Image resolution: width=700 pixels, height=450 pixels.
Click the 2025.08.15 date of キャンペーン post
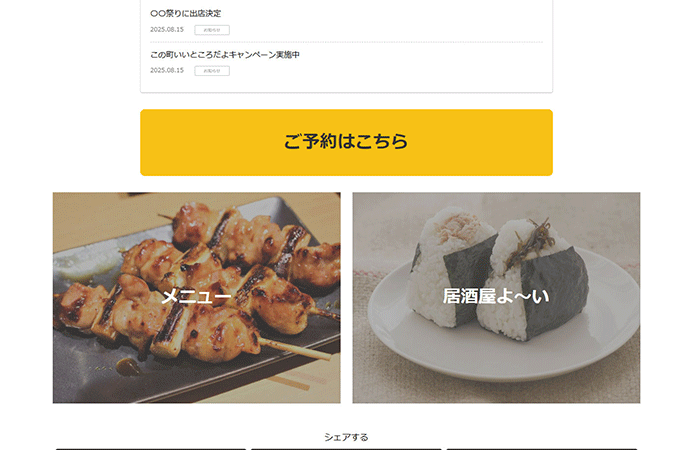[167, 70]
